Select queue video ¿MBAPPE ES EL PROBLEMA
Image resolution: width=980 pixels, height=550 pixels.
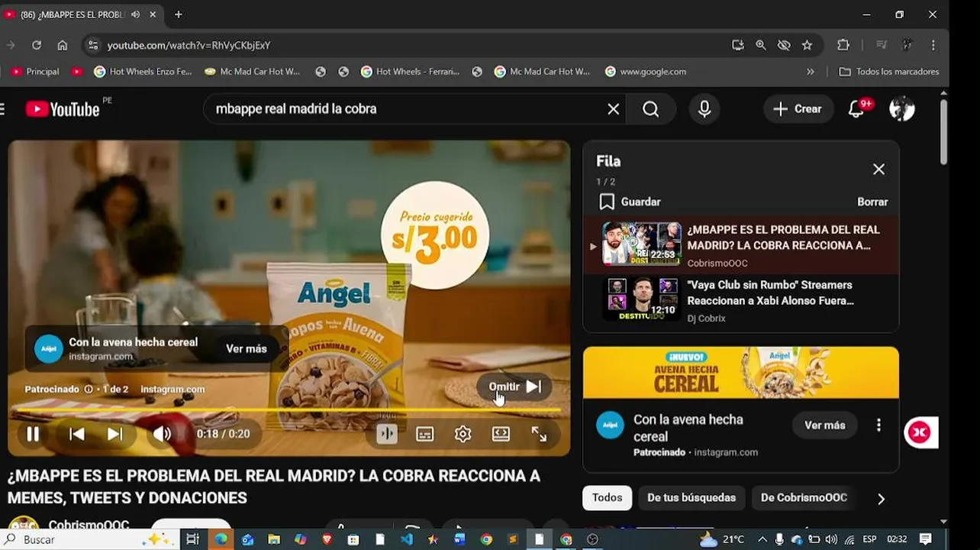coord(741,245)
